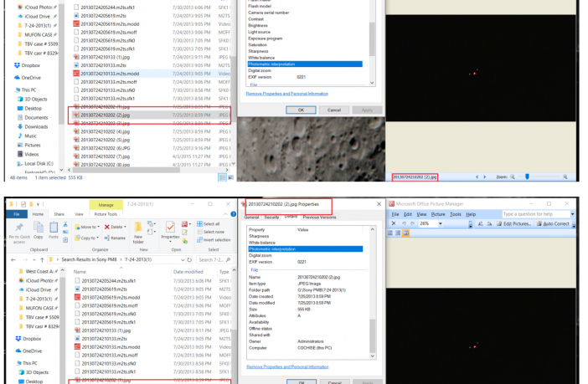Click the Picture Manager delete X icon
The width and height of the screenshot is (588, 384).
click(394, 223)
